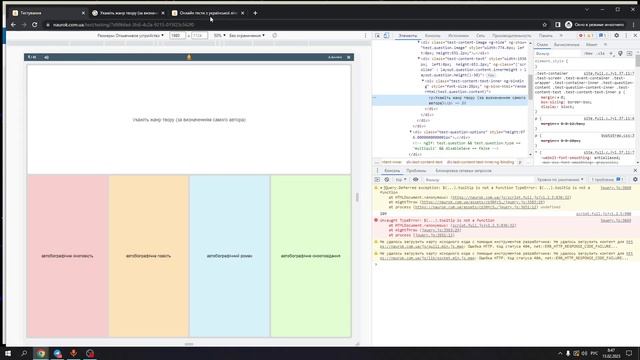Focus the styles Фильтр input
This screenshot has height=360, width=640.
click(x=558, y=53)
